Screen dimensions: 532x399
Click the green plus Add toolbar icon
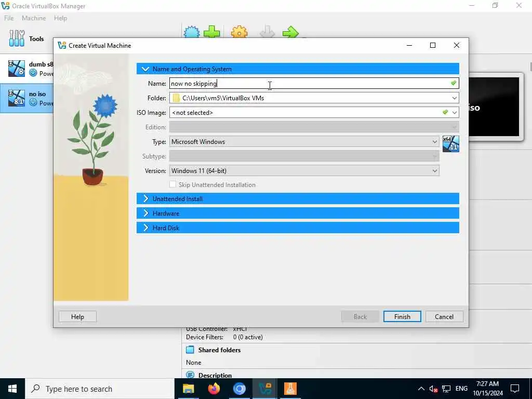[212, 32]
